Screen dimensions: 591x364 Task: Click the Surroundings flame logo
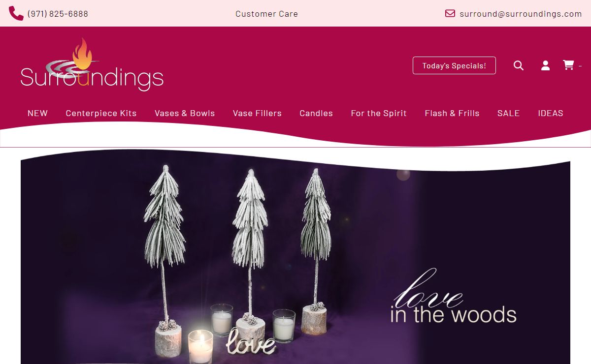pos(92,64)
